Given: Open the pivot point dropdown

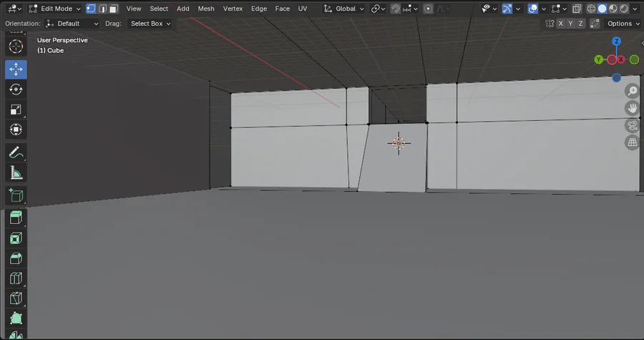Looking at the screenshot, I should (378, 9).
